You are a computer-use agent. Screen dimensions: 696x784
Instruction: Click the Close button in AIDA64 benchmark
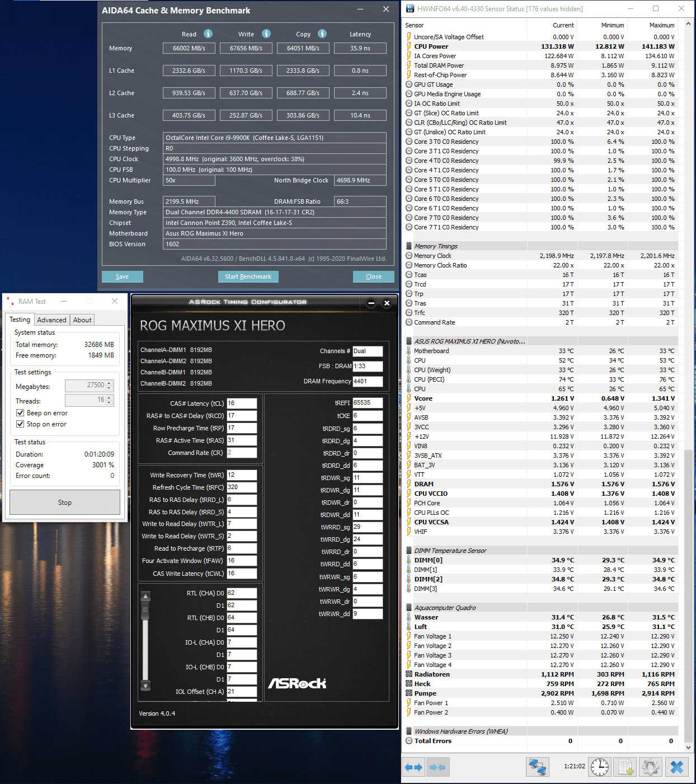(374, 276)
